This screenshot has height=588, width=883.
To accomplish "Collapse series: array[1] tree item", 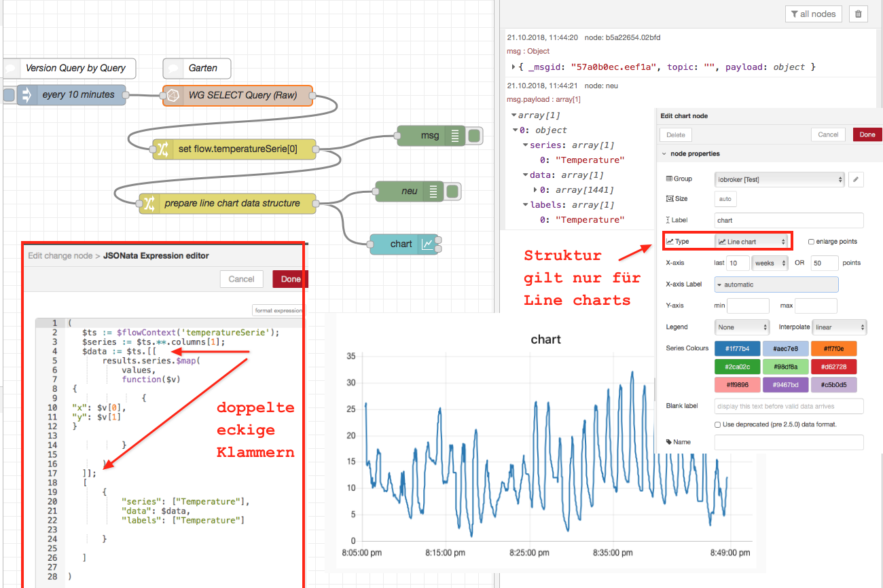I will point(525,145).
